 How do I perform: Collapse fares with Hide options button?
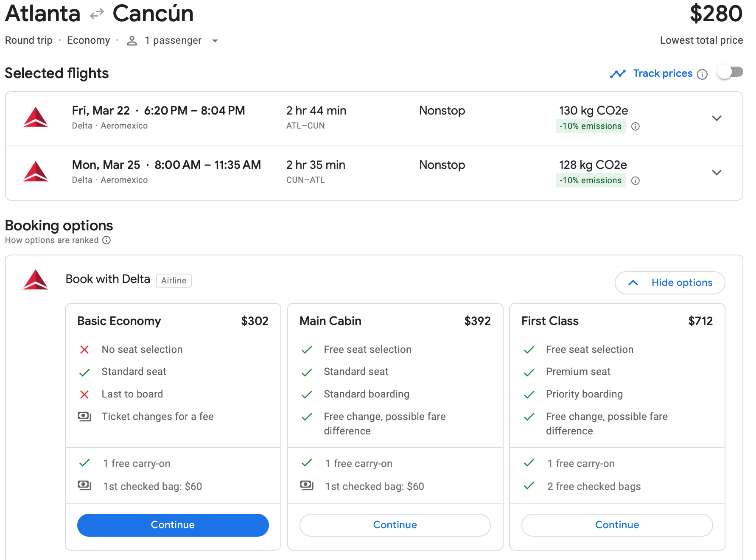pyautogui.click(x=670, y=283)
